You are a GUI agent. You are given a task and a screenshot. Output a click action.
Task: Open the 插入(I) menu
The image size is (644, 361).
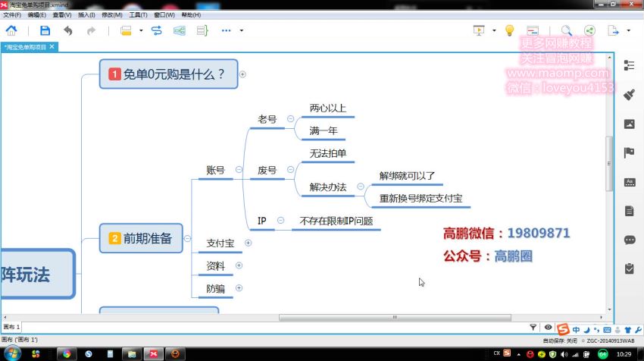(86, 15)
